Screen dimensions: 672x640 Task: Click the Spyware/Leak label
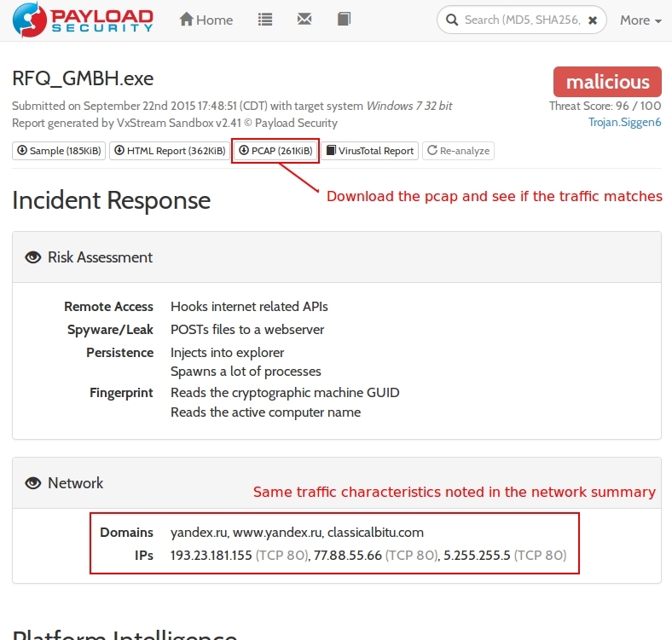coord(110,330)
